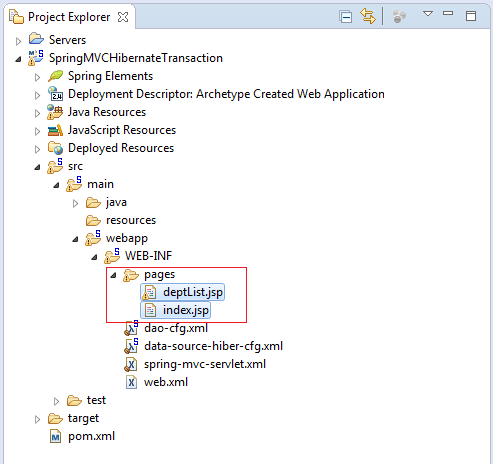Open the View Menu dropdown triangle
This screenshot has height=464, width=493.
[x=428, y=14]
